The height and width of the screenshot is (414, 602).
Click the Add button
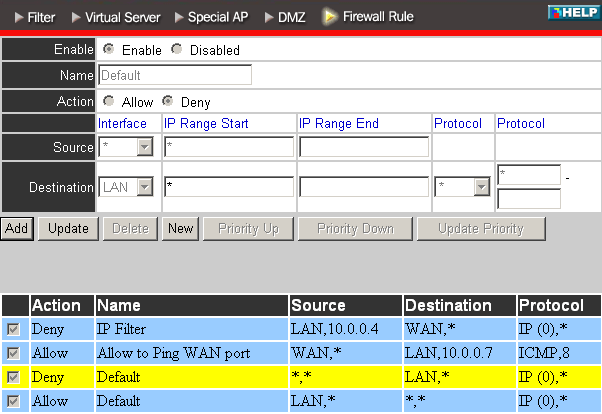point(17,229)
